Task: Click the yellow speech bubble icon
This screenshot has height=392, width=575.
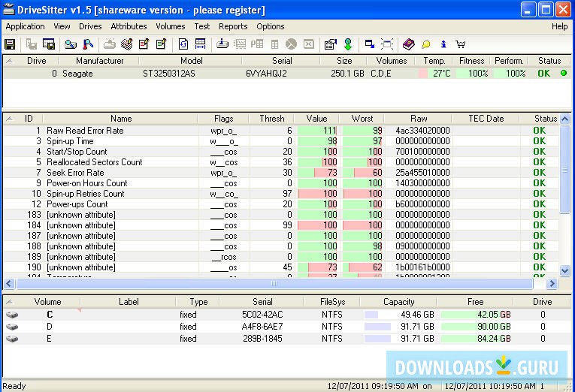Action: (x=425, y=45)
